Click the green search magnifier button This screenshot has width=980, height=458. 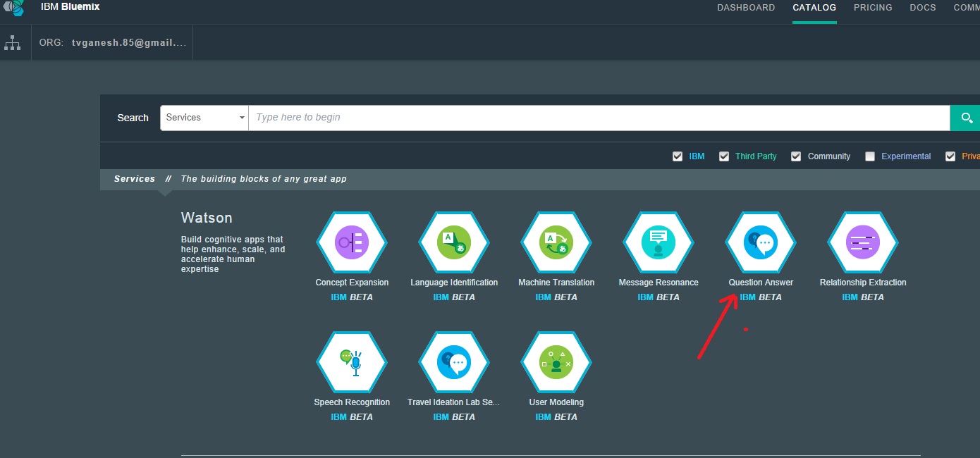click(x=965, y=118)
